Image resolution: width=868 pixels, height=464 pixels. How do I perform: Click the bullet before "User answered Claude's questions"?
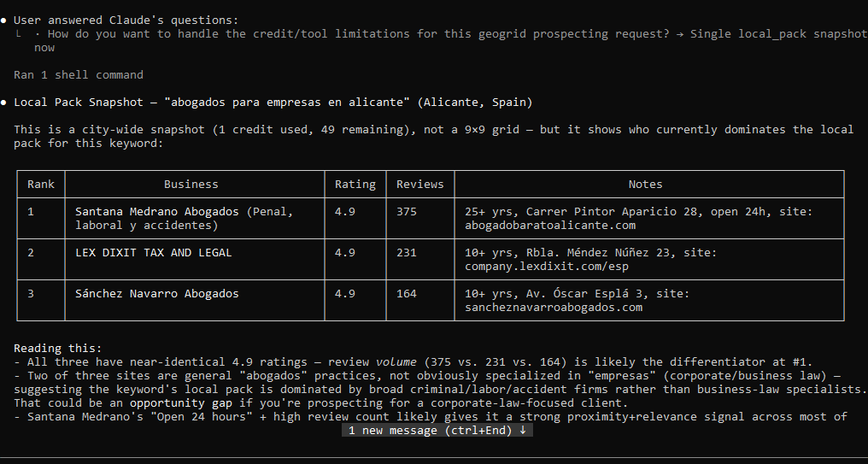coord(4,21)
